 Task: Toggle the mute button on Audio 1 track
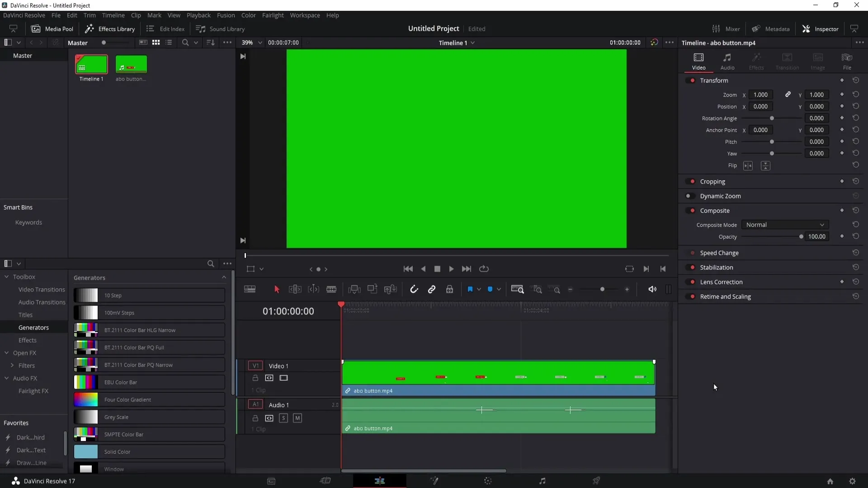297,418
